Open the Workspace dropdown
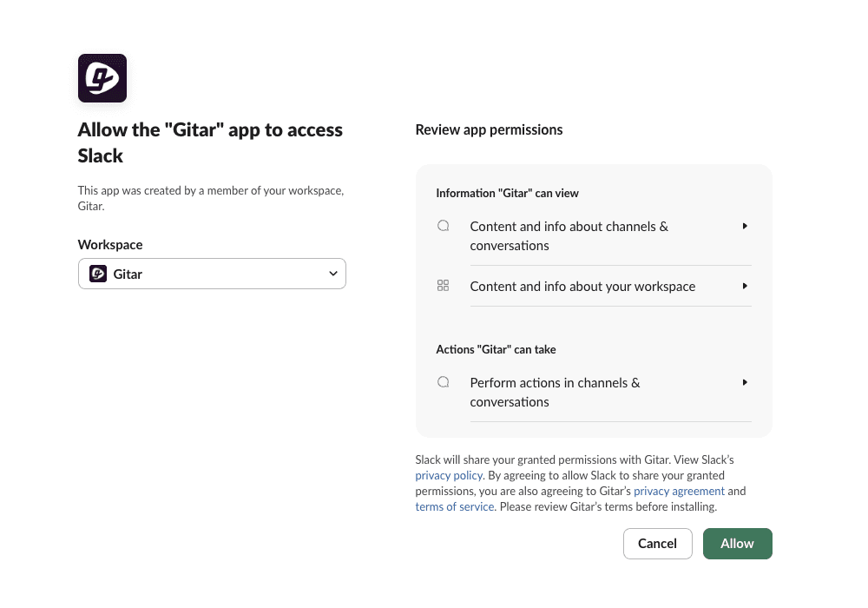This screenshot has width=868, height=608. click(x=212, y=273)
